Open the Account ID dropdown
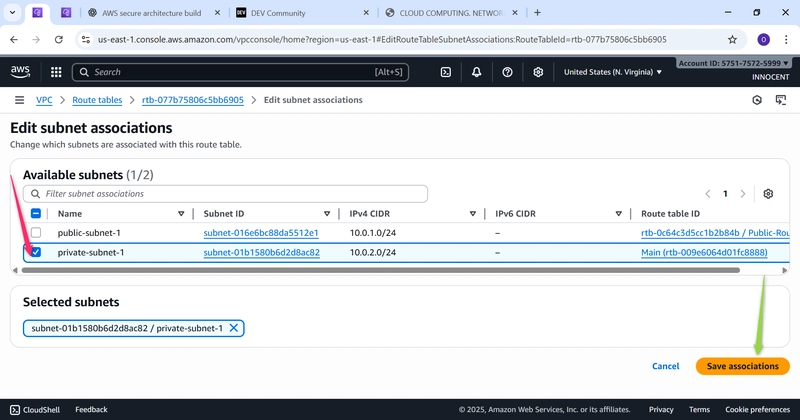Screen dimensions: 800x420 click(734, 63)
